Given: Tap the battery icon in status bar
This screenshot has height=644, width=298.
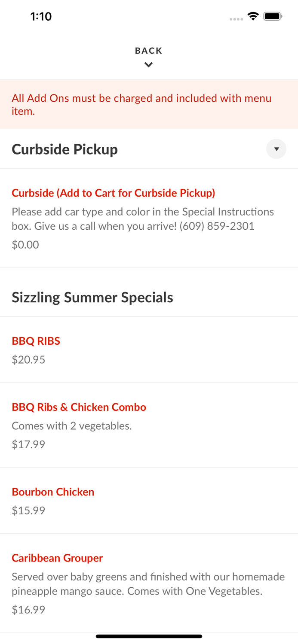Looking at the screenshot, I should point(273,16).
